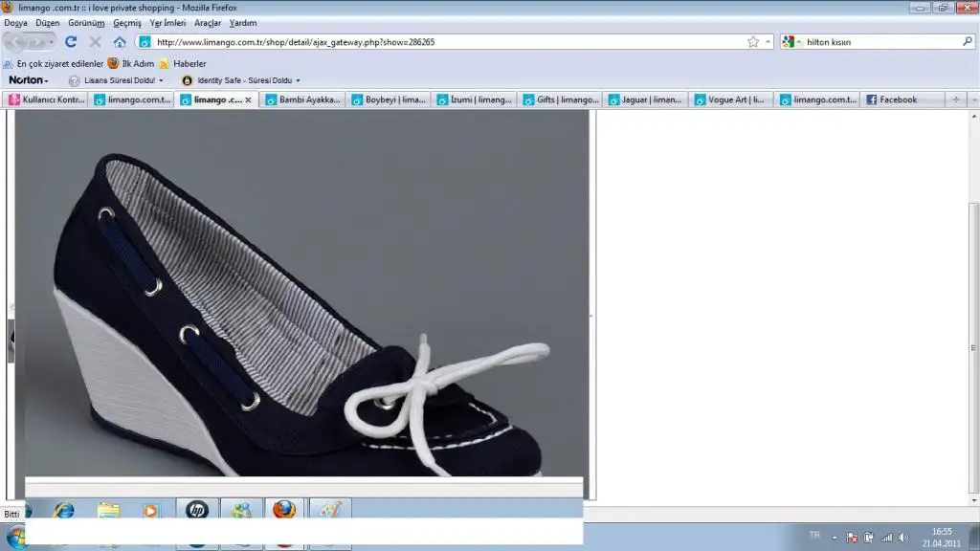
Task: Open a new tab with plus button
Action: tap(954, 99)
